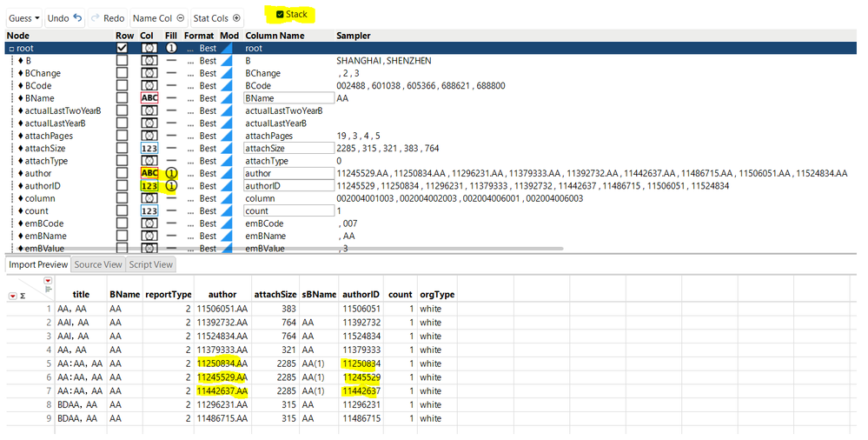Click the numeric type icon for count
This screenshot has height=440, width=868.
tap(149, 211)
